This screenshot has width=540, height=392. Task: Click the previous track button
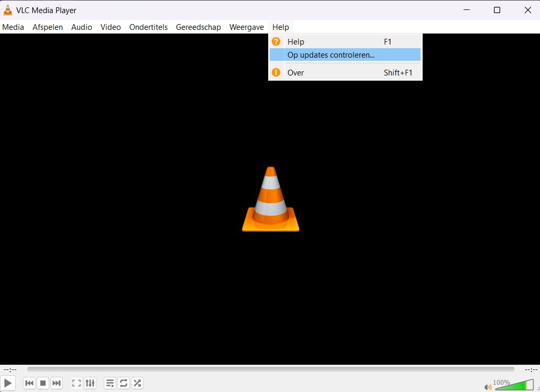pos(29,383)
